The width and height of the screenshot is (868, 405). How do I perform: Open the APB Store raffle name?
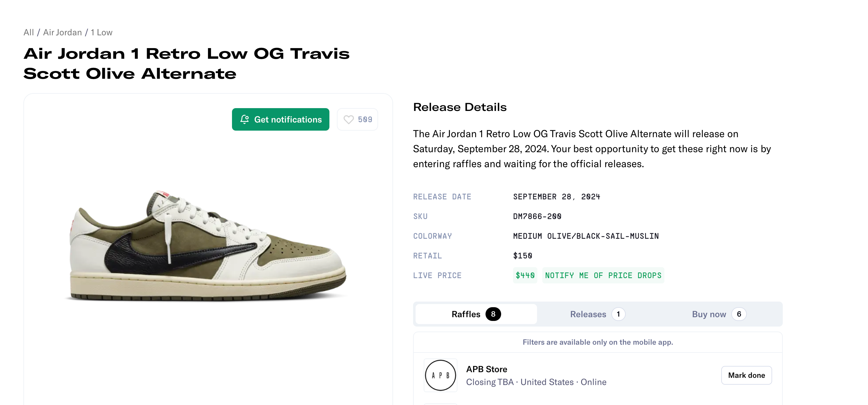tap(486, 369)
